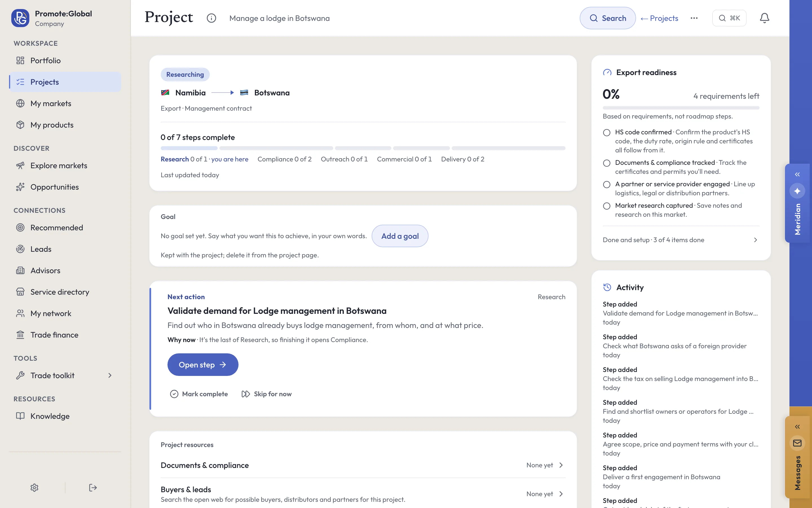Screen dimensions: 812x508
Task: Open Portfolio in the sidebar
Action: (x=65, y=60)
